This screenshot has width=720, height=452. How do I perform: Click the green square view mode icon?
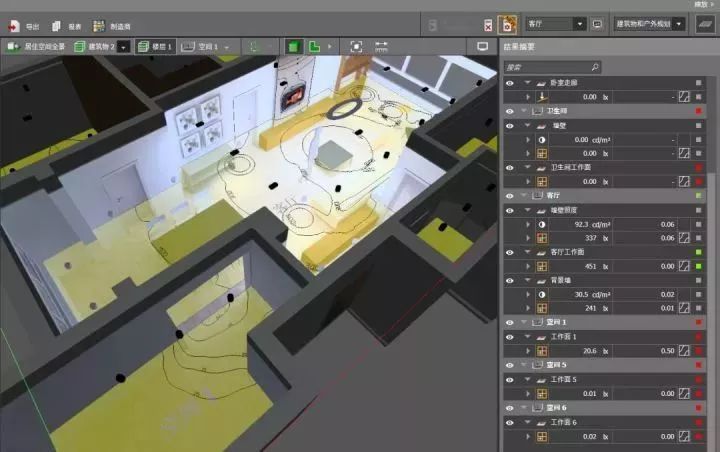(x=294, y=46)
